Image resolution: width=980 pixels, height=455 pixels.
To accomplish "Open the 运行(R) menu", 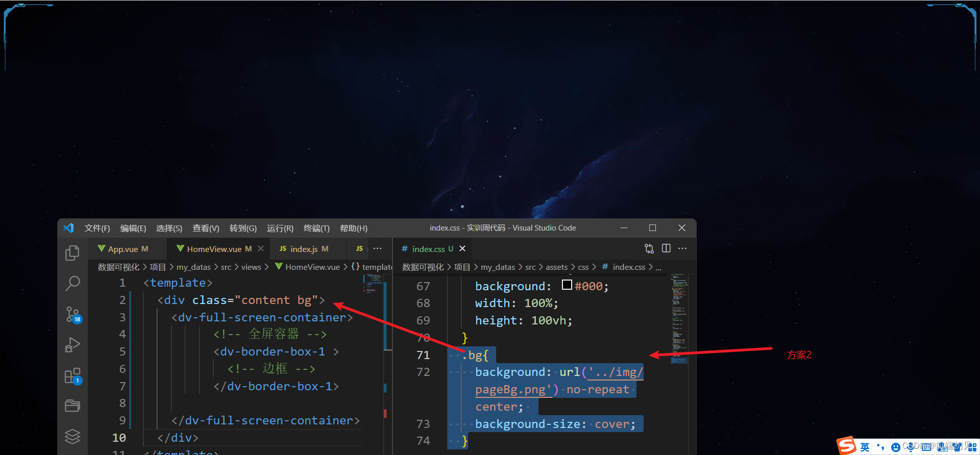I will [x=280, y=228].
